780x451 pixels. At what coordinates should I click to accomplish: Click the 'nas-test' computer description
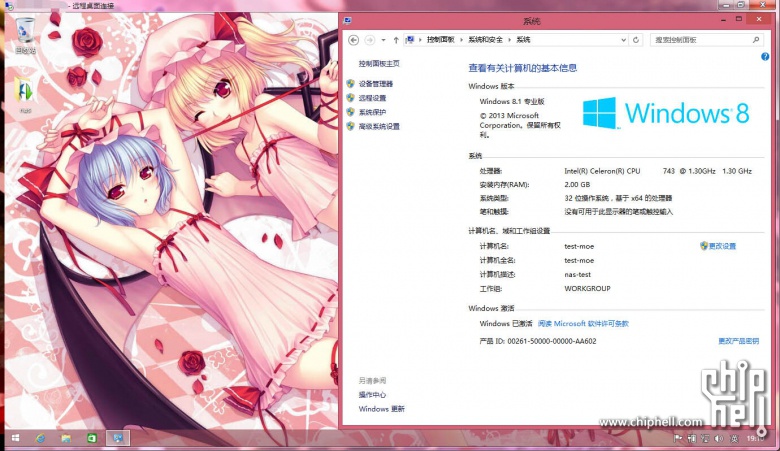pos(578,274)
